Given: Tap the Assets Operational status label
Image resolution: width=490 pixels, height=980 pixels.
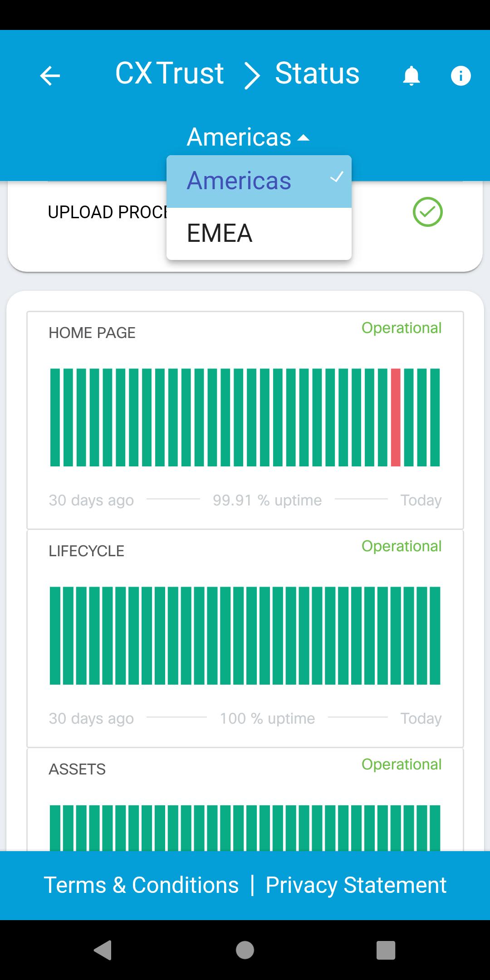Looking at the screenshot, I should [401, 764].
